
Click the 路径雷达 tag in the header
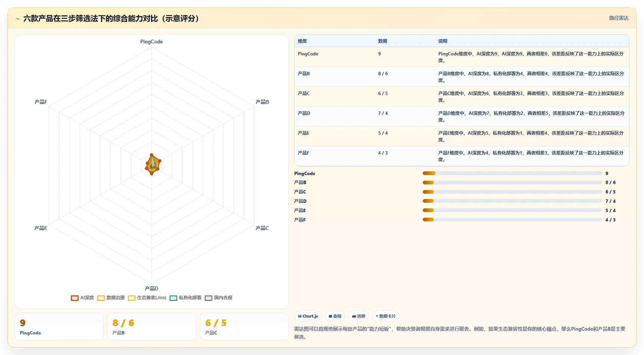(619, 18)
